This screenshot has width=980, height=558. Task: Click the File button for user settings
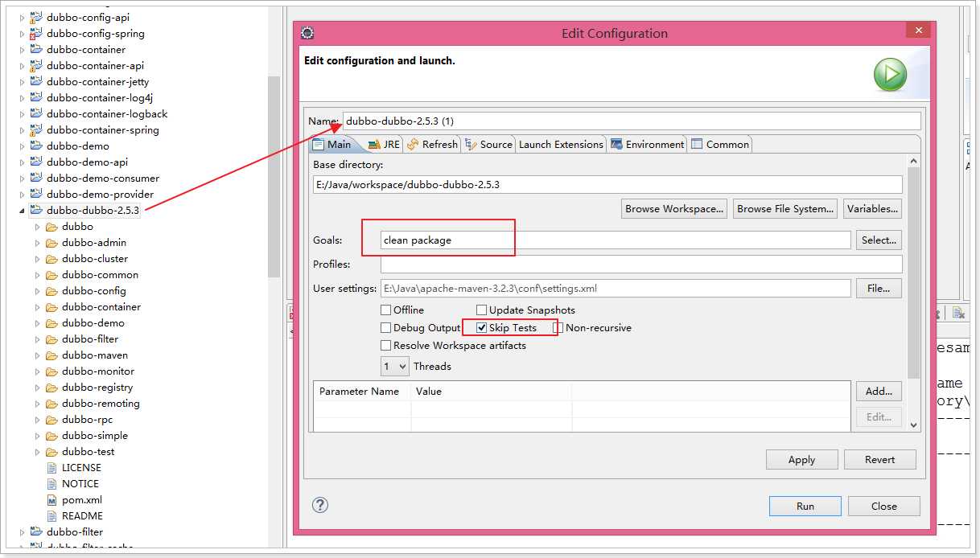pos(879,288)
